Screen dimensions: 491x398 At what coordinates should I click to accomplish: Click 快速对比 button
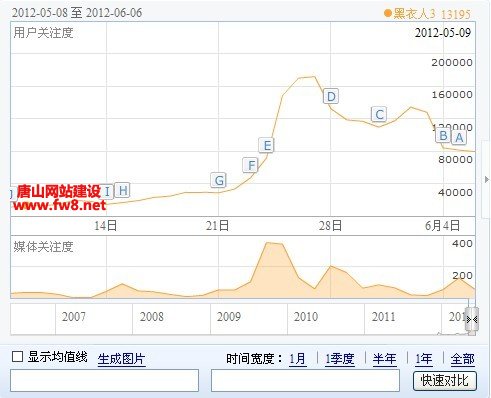pos(445,380)
